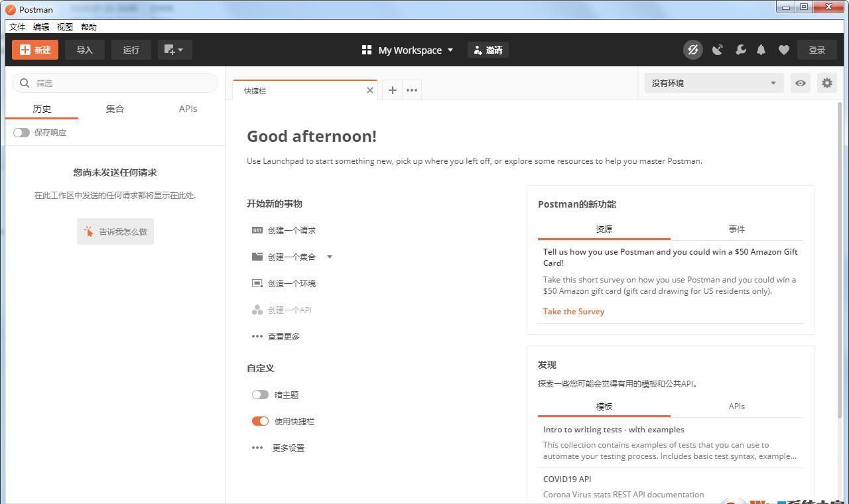
Task: Click the vertical scrollbar of the Launchpad
Action: [x=840, y=259]
